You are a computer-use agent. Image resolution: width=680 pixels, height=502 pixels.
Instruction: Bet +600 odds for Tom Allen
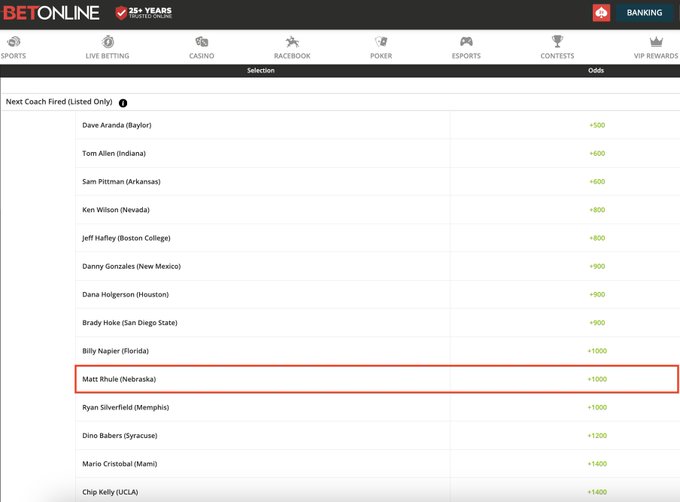tap(597, 153)
